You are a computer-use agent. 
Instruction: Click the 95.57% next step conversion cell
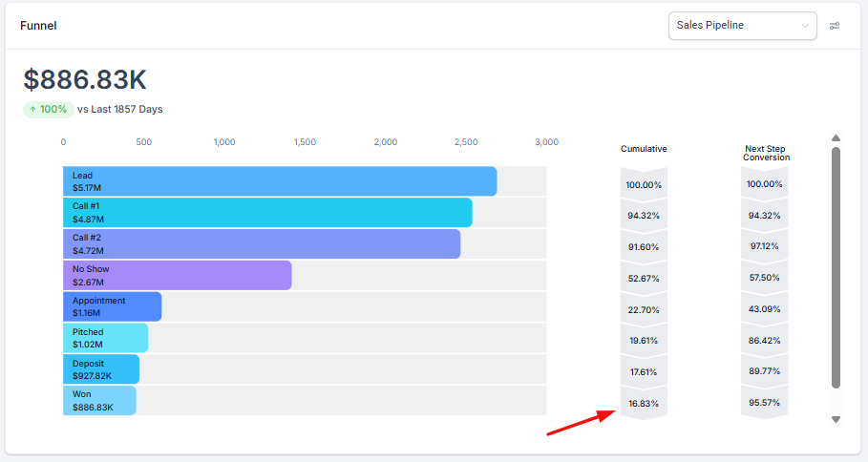[765, 403]
